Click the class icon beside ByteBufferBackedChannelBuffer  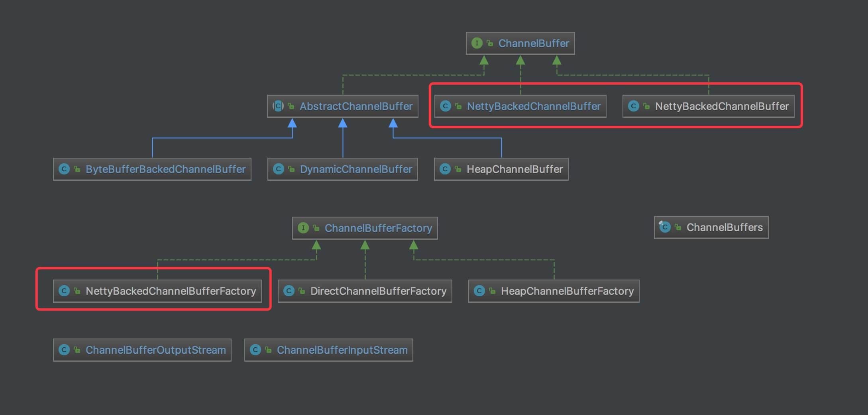[64, 169]
